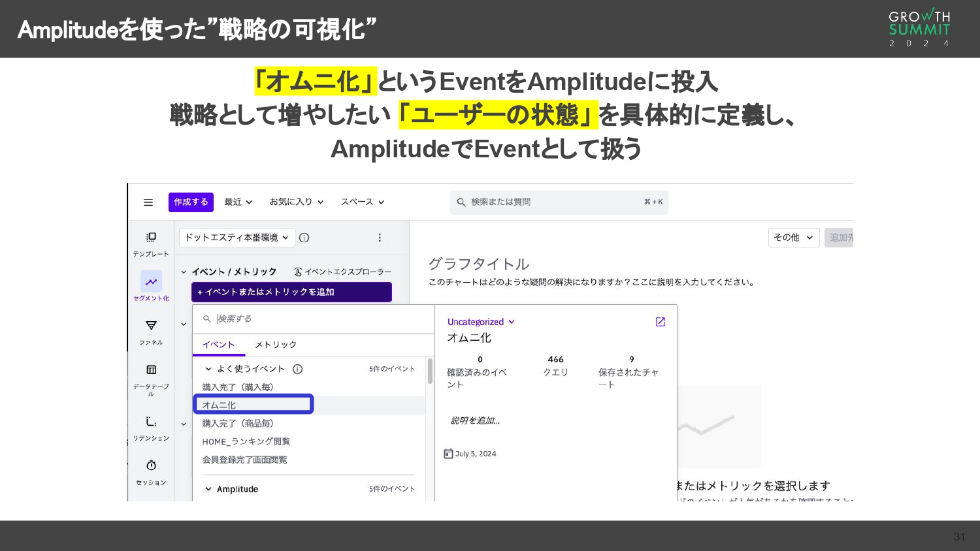Open the その他 dropdown at top right
This screenshot has width=980, height=551.
(793, 237)
